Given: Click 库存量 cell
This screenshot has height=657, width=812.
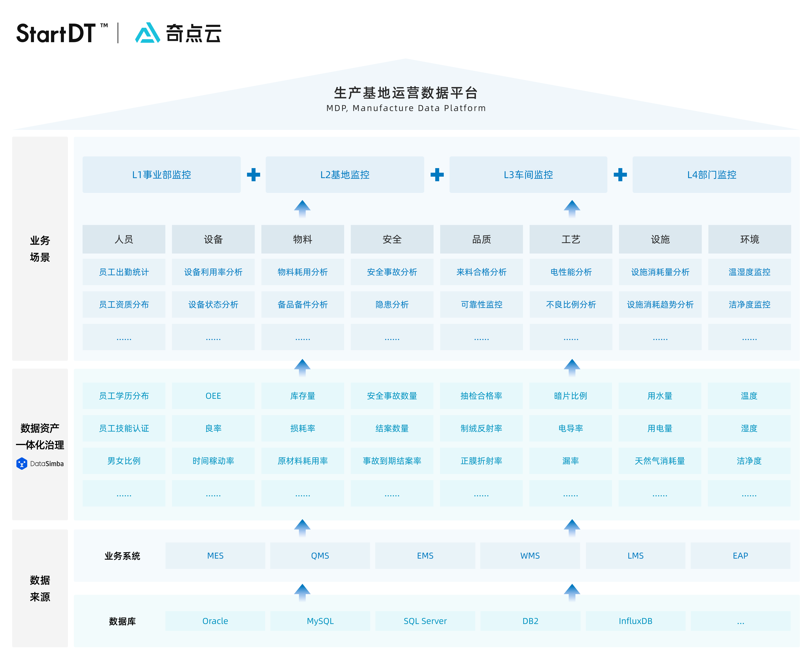Looking at the screenshot, I should pos(303,395).
